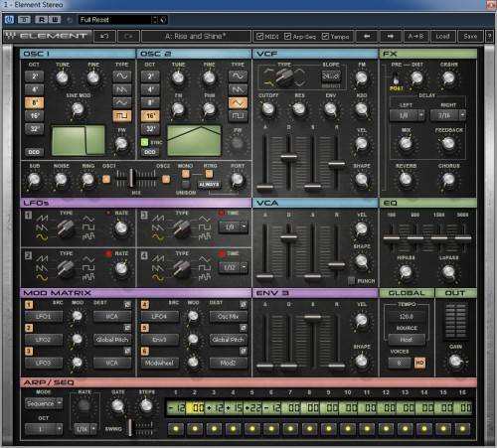The width and height of the screenshot is (497, 448).
Task: Toggle the VCA Punch button
Action: pyautogui.click(x=352, y=281)
